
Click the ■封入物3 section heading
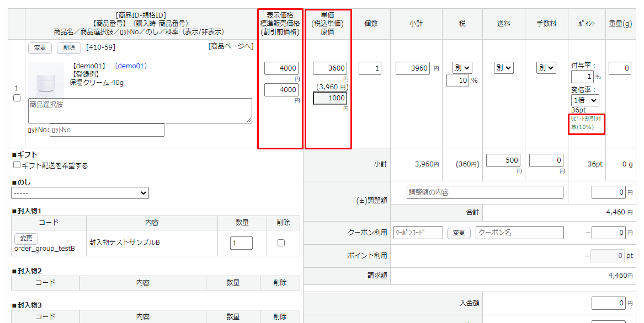point(27,305)
